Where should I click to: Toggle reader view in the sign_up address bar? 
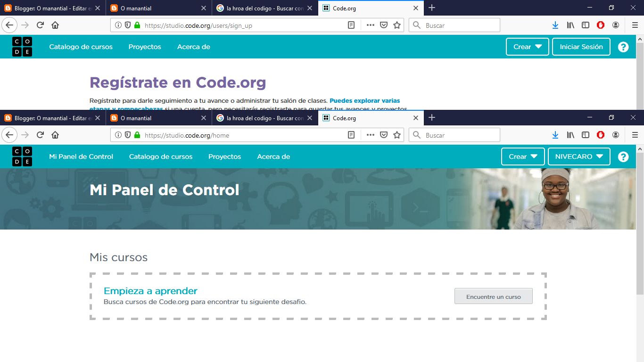click(x=351, y=25)
